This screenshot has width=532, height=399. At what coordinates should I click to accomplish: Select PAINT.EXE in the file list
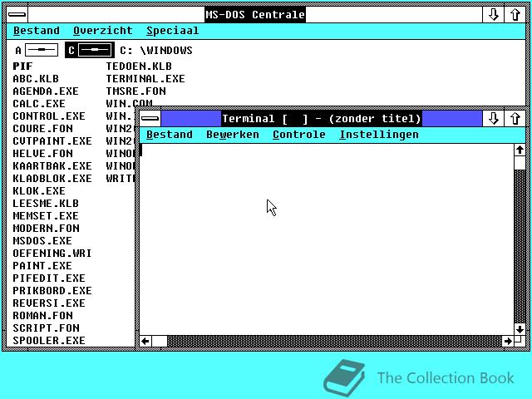[42, 266]
